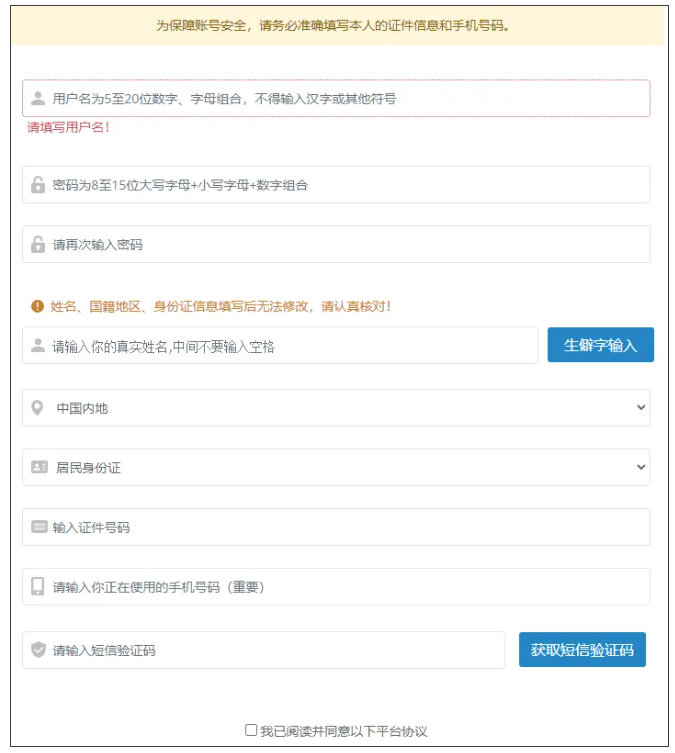Click the lock icon in password field
The height and width of the screenshot is (753, 675).
[x=38, y=185]
